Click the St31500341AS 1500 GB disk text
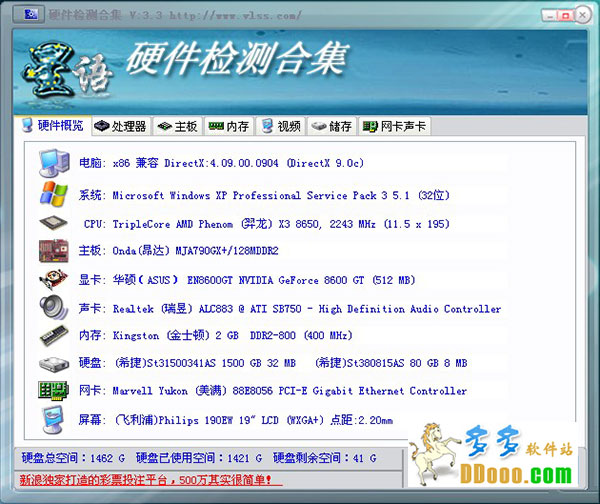The image size is (600, 504). click(205, 362)
